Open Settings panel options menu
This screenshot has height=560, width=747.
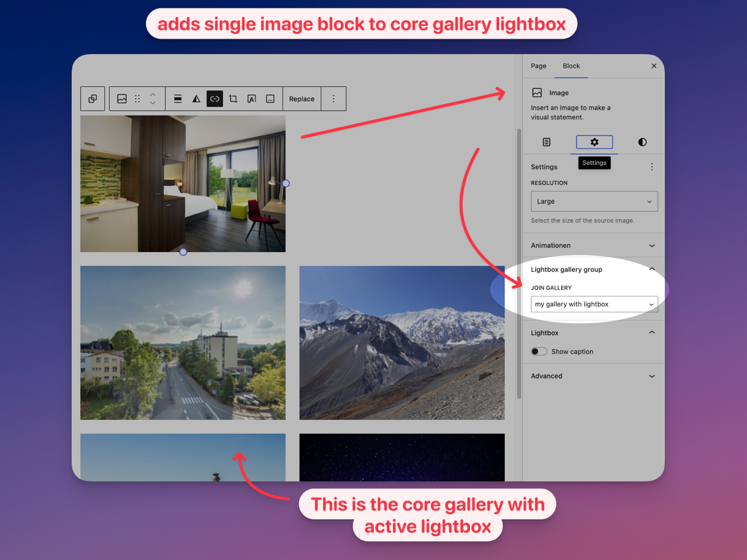(x=652, y=167)
